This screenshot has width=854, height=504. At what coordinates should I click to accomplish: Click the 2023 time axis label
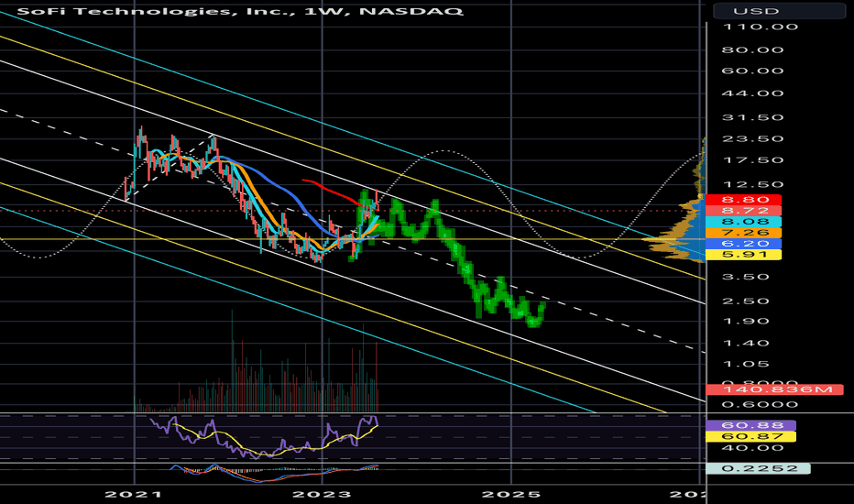(322, 495)
